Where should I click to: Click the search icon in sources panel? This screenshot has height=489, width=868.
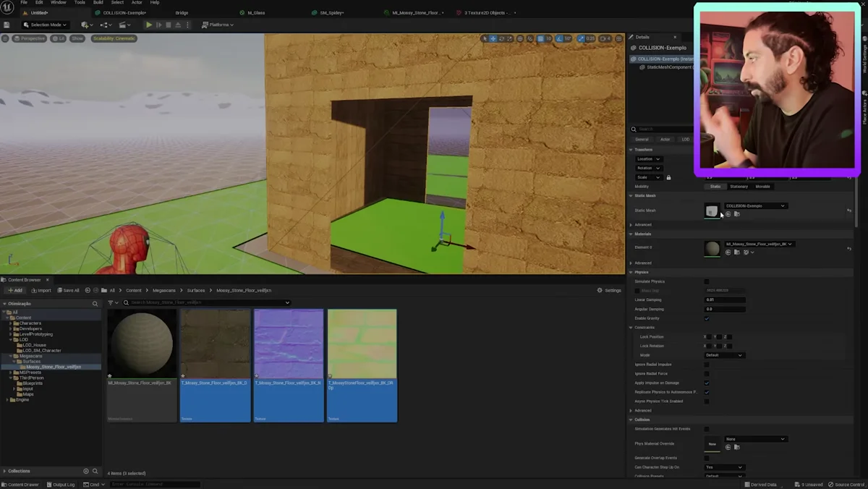pyautogui.click(x=95, y=304)
